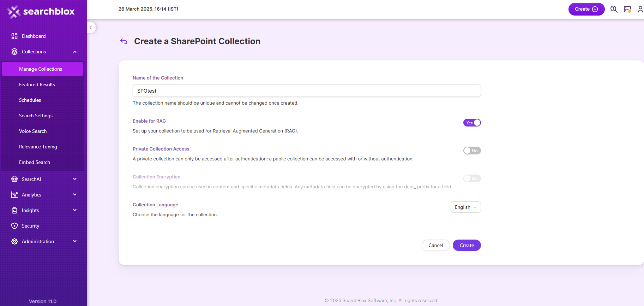Click the Name of the Collection field

click(307, 91)
